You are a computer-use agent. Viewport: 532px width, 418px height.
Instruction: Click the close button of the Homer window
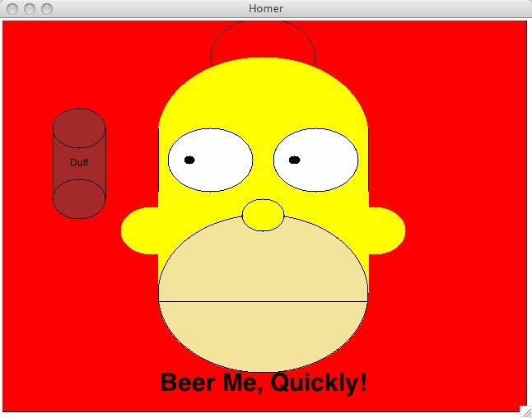12,9
